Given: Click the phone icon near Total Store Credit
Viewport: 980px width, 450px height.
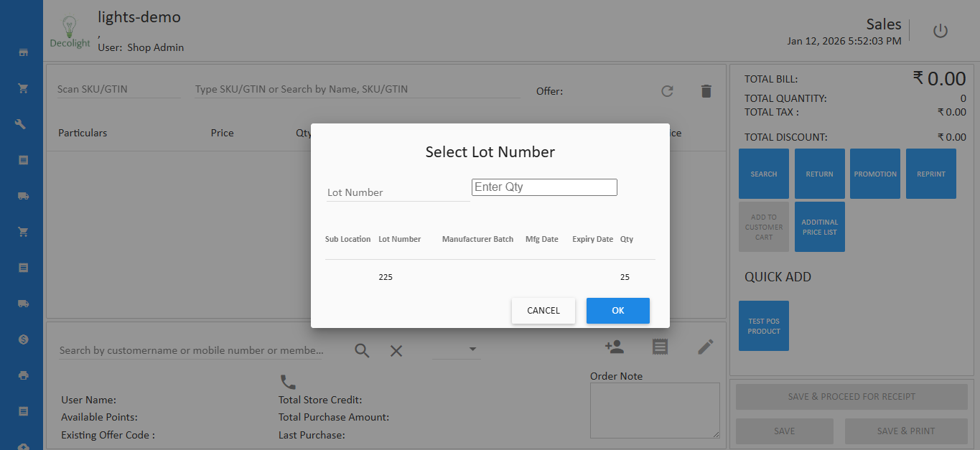Looking at the screenshot, I should [x=288, y=382].
